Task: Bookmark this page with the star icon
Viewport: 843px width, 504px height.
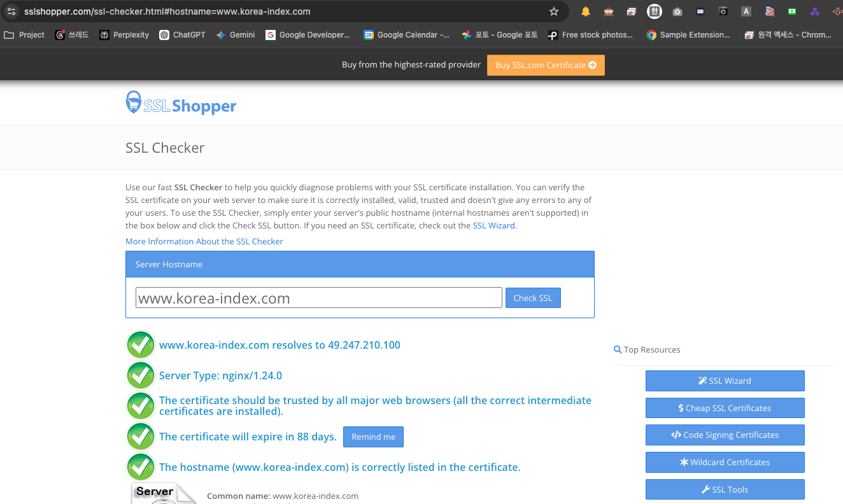Action: [x=554, y=11]
